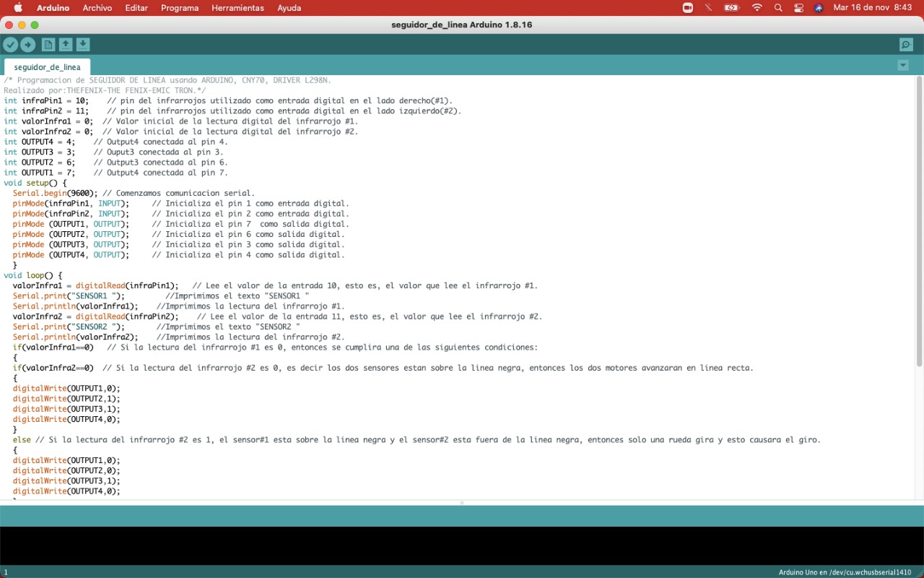
Task: Click 'Serial.println(valorInfra1);' line
Action: click(75, 306)
